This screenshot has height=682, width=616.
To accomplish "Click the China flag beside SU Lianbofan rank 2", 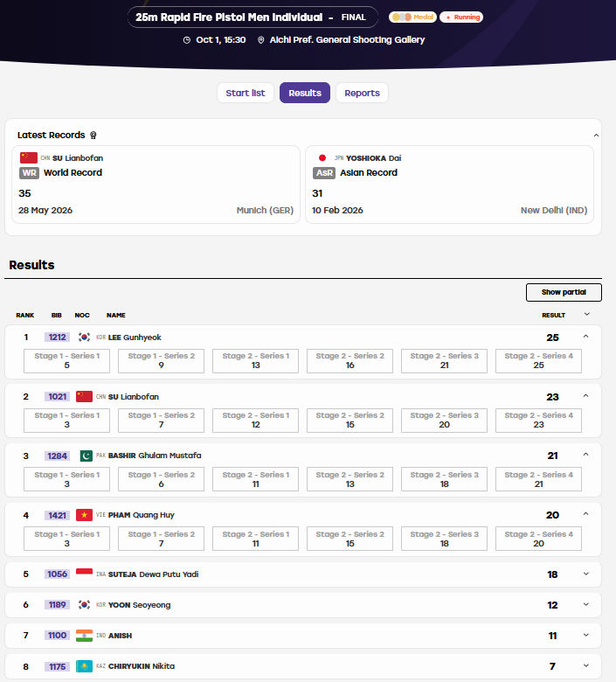I will tap(85, 396).
